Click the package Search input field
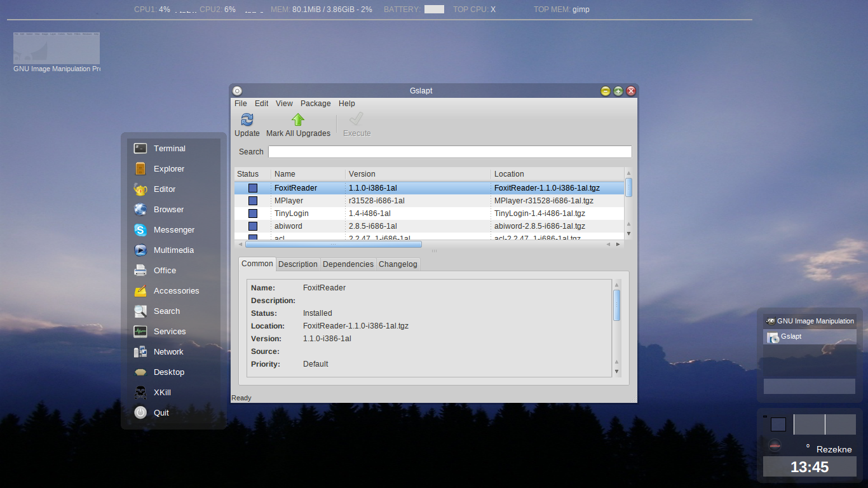868x488 pixels. 450,152
